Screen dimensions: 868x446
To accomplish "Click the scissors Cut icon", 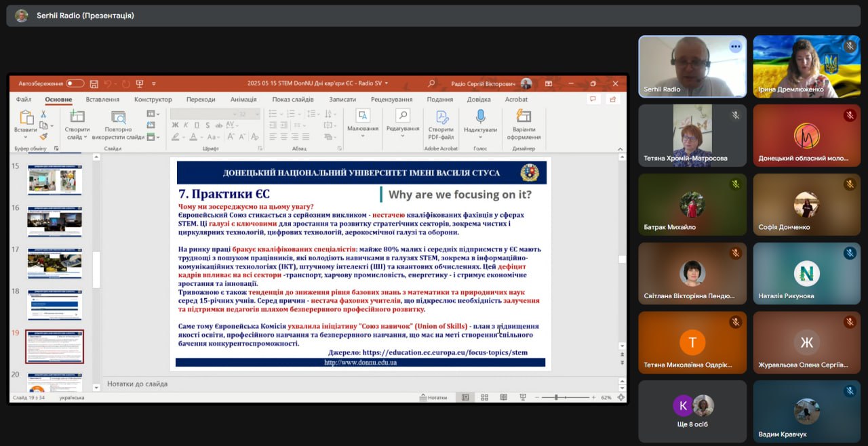I will tap(44, 114).
